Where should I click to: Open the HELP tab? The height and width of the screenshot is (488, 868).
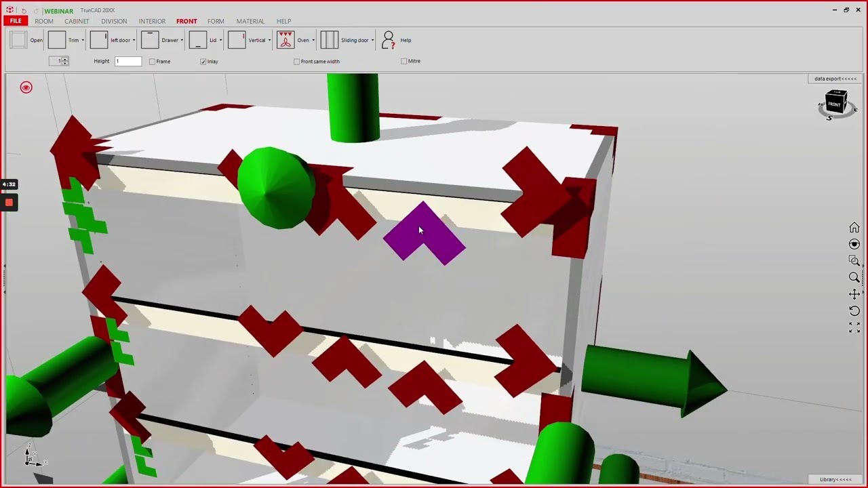pyautogui.click(x=283, y=21)
